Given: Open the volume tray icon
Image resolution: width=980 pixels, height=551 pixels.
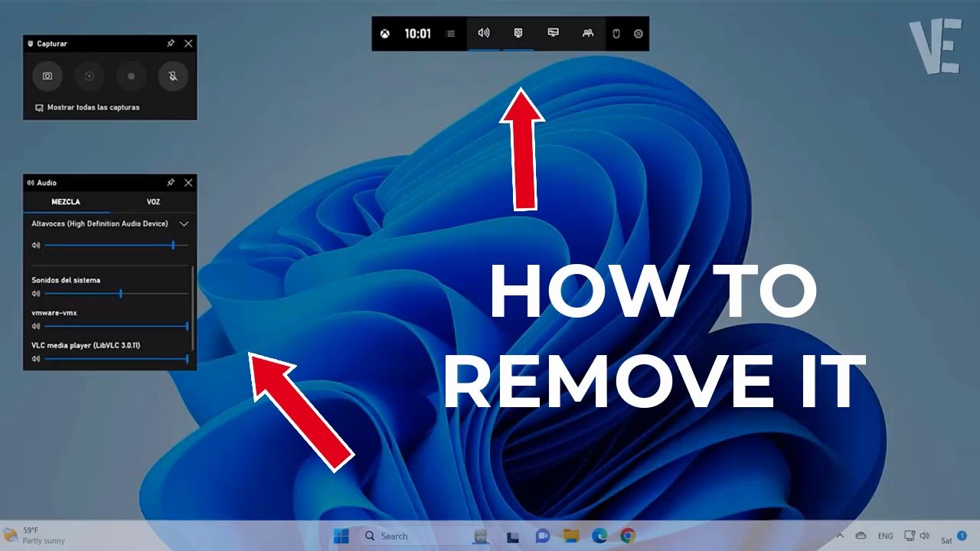Looking at the screenshot, I should (x=924, y=536).
